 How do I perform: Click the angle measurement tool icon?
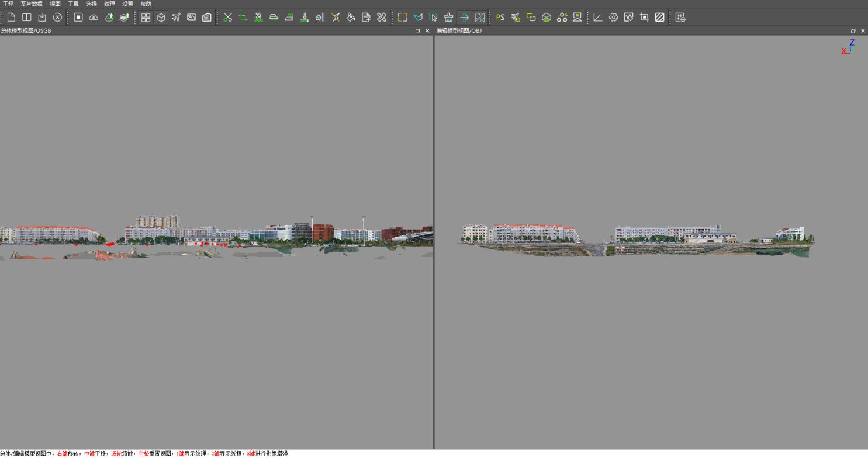[x=597, y=18]
